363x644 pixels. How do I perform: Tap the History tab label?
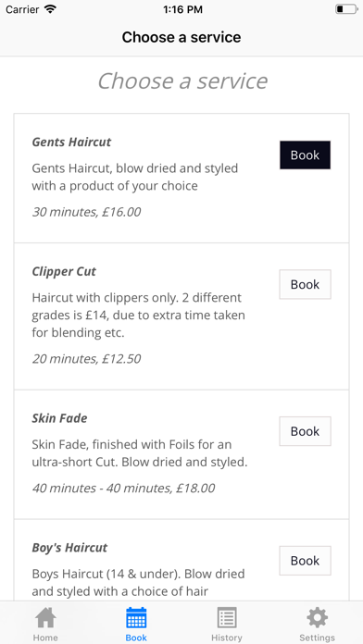pos(227,638)
